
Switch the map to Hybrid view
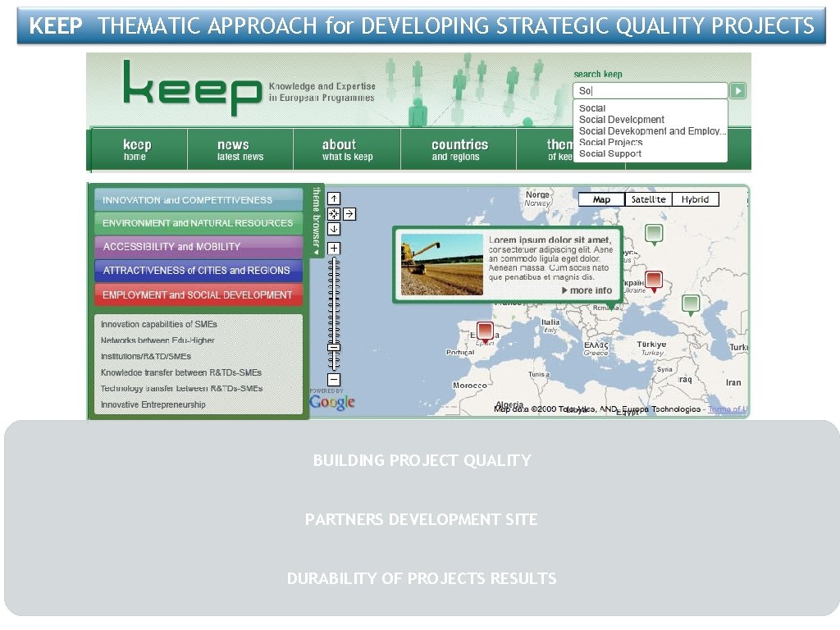(x=696, y=199)
